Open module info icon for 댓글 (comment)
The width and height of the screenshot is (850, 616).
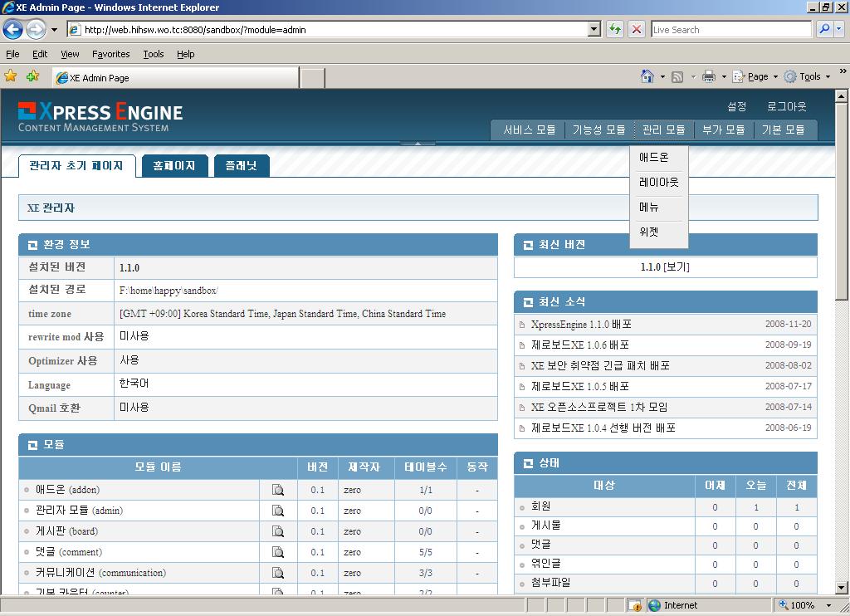coord(278,552)
